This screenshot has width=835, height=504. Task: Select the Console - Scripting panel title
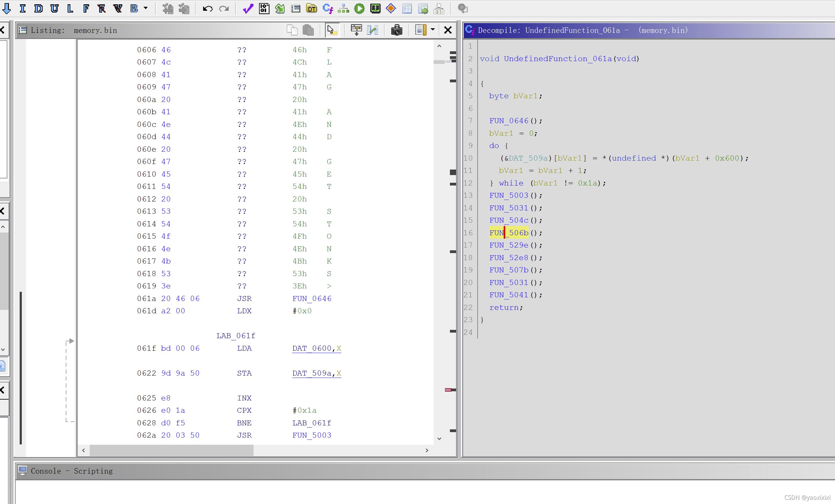tap(72, 471)
